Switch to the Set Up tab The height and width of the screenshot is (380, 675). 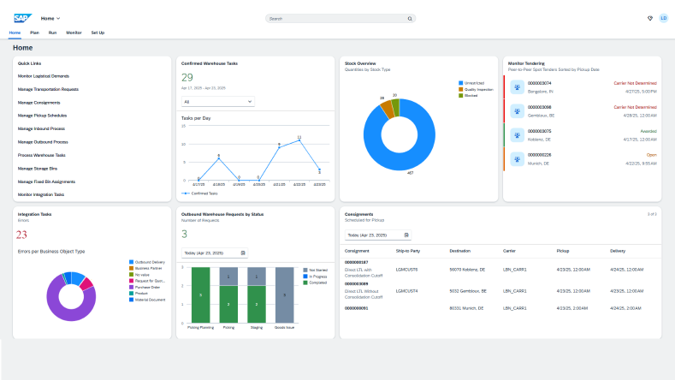coord(98,33)
